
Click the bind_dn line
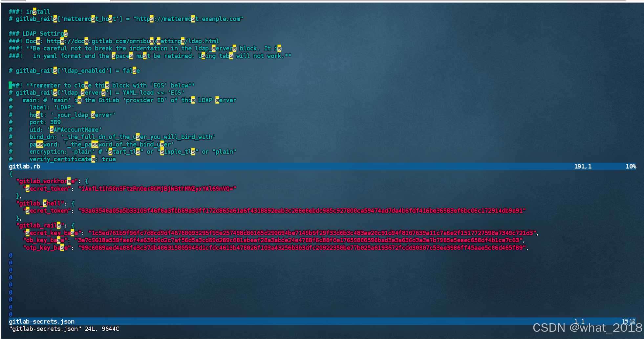point(112,137)
